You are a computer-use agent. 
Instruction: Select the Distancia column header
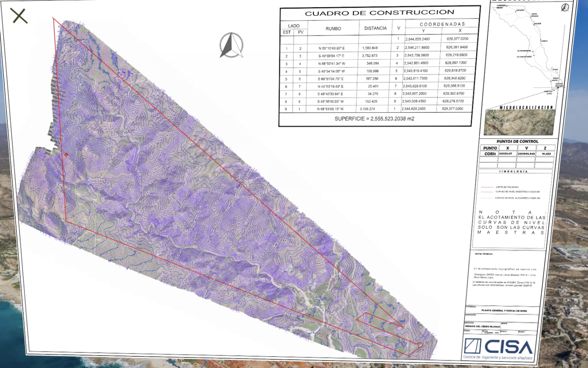coord(375,28)
